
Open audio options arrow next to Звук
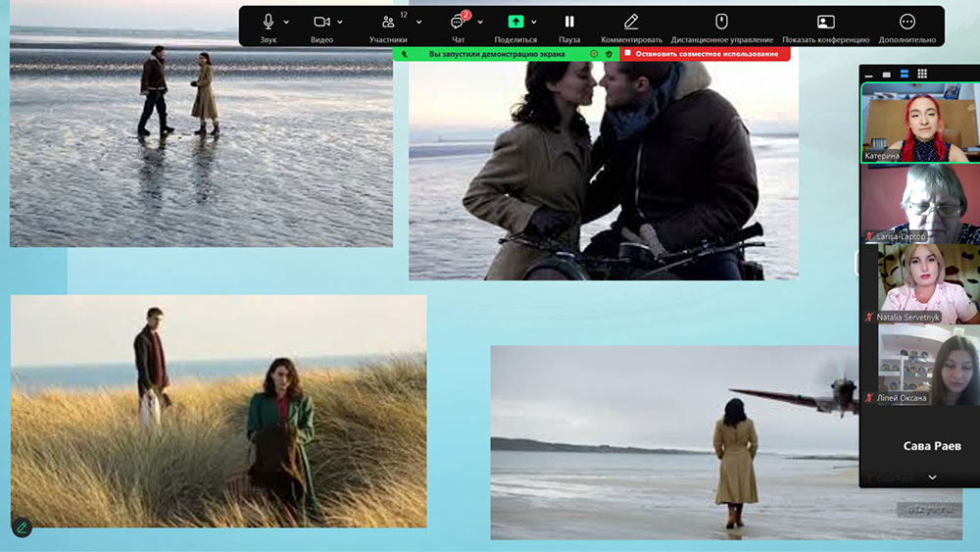tap(286, 22)
